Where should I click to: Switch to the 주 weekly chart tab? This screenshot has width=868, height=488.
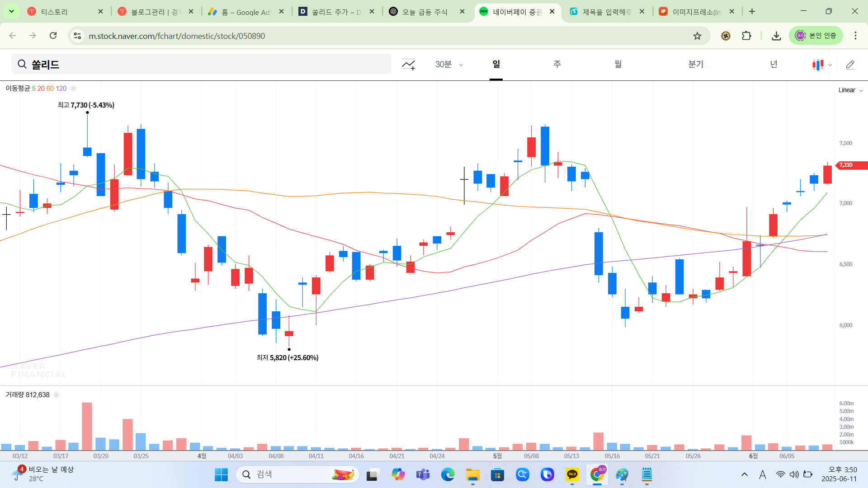point(557,65)
